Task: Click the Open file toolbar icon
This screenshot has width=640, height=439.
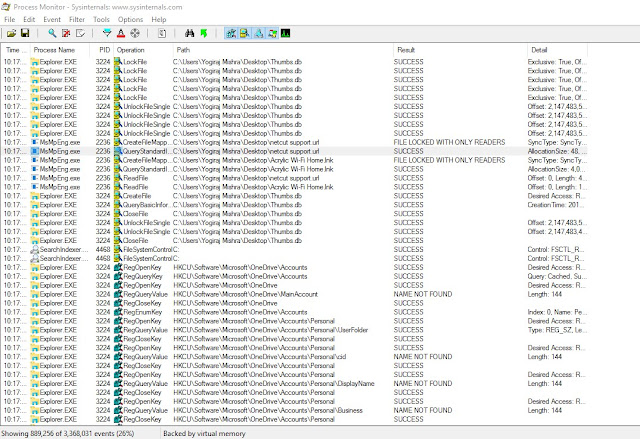Action: point(11,33)
